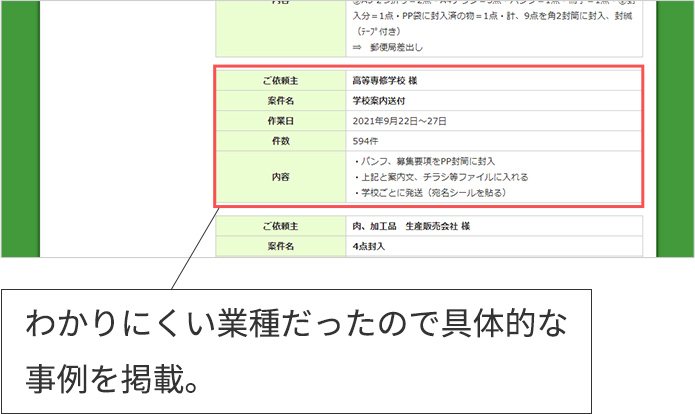695x414 pixels.
Task: Click the 件数 label cell
Action: pyautogui.click(x=281, y=141)
